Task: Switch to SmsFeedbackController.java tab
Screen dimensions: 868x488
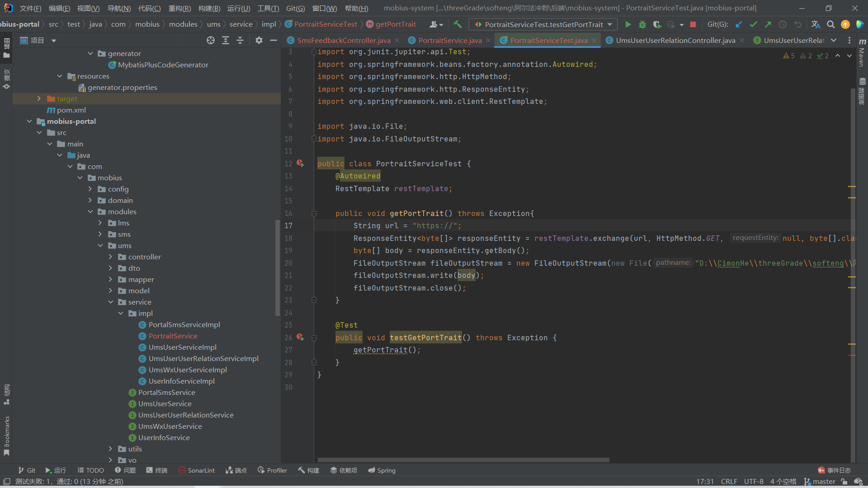Action: [x=344, y=40]
